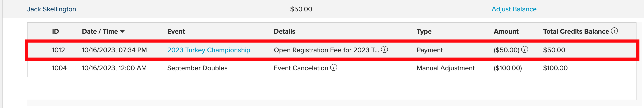The width and height of the screenshot is (644, 108).
Task: Sort by the Date / Time column header
Action: pyautogui.click(x=100, y=31)
